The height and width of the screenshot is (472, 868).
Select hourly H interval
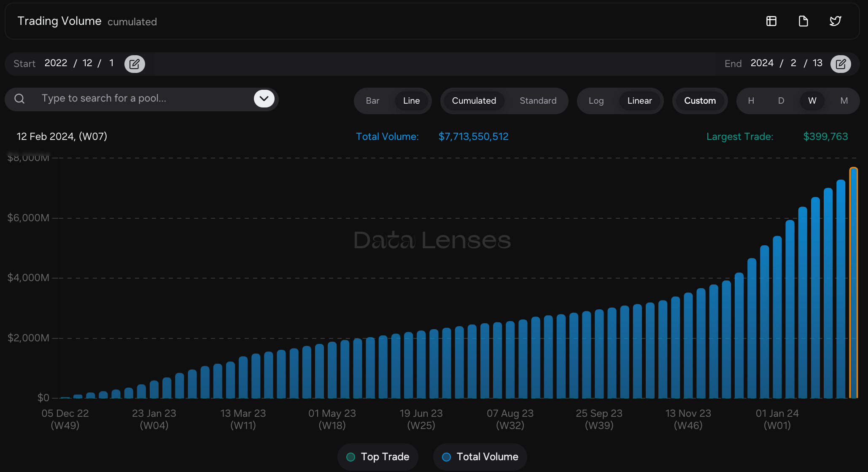click(751, 101)
